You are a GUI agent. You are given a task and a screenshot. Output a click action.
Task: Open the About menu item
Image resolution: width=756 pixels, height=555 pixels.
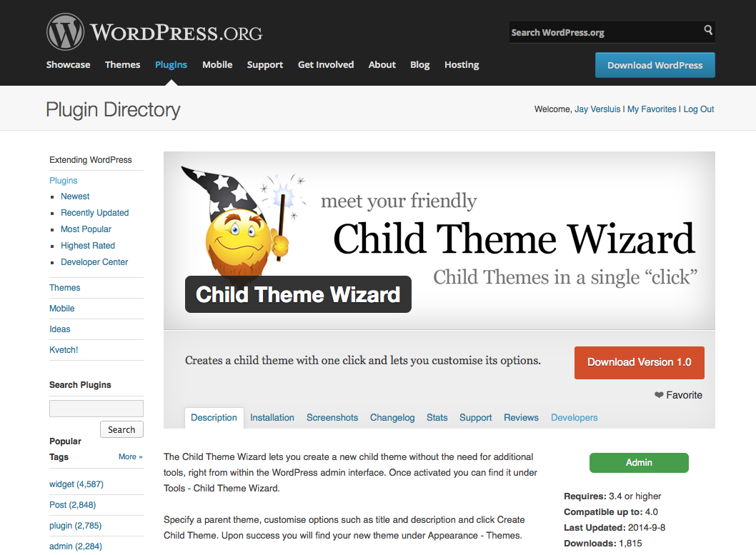382,64
